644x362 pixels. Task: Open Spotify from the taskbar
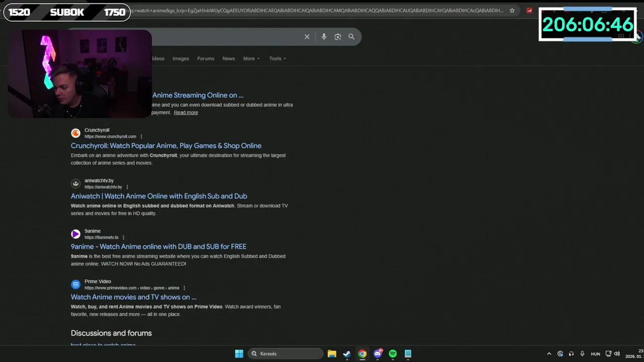tap(393, 353)
